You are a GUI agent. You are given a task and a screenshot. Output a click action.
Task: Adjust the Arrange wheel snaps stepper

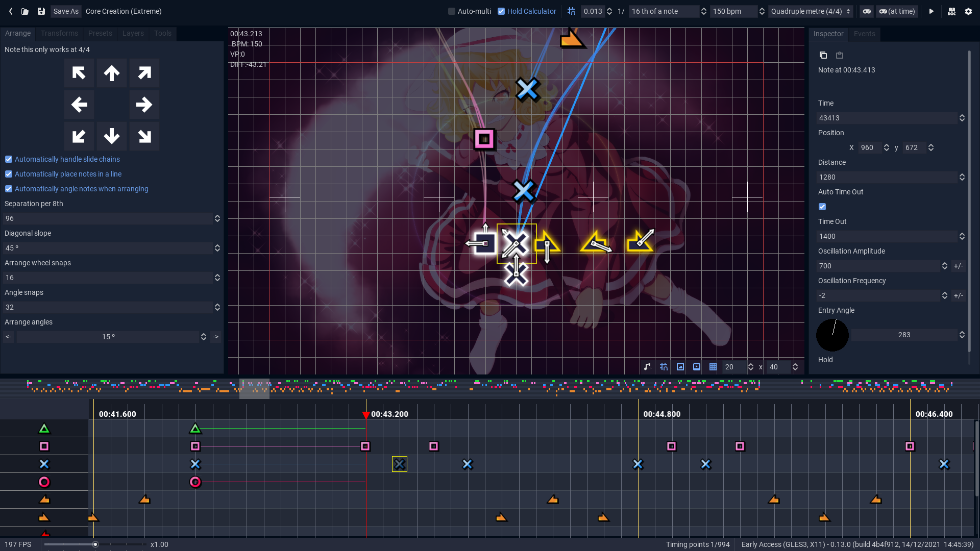[x=217, y=278]
